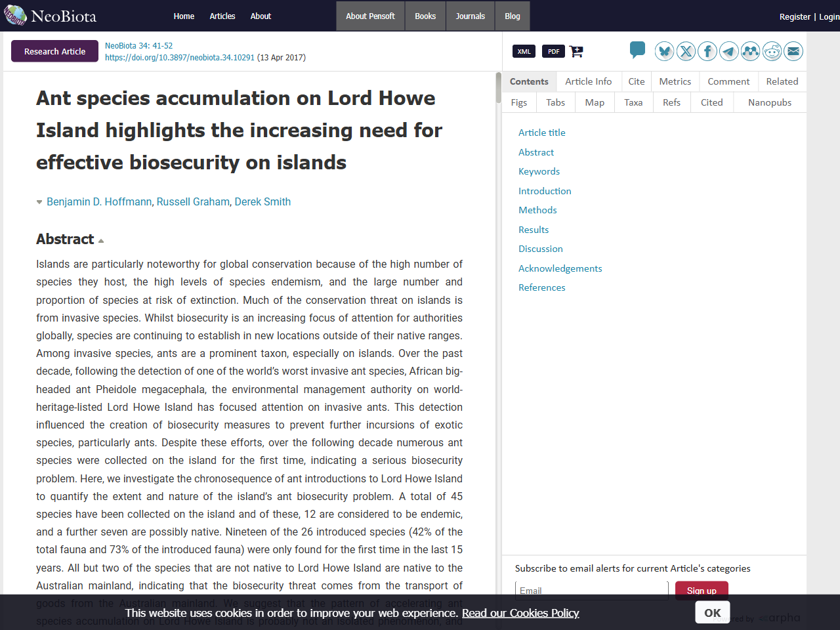Share the article on Facebook
840x630 pixels.
tap(707, 51)
